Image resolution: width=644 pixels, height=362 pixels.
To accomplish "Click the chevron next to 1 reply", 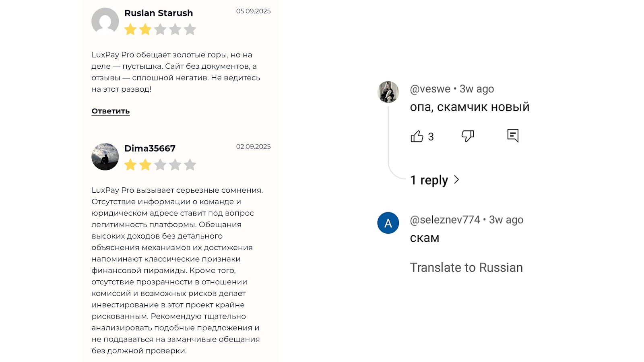I will 457,180.
